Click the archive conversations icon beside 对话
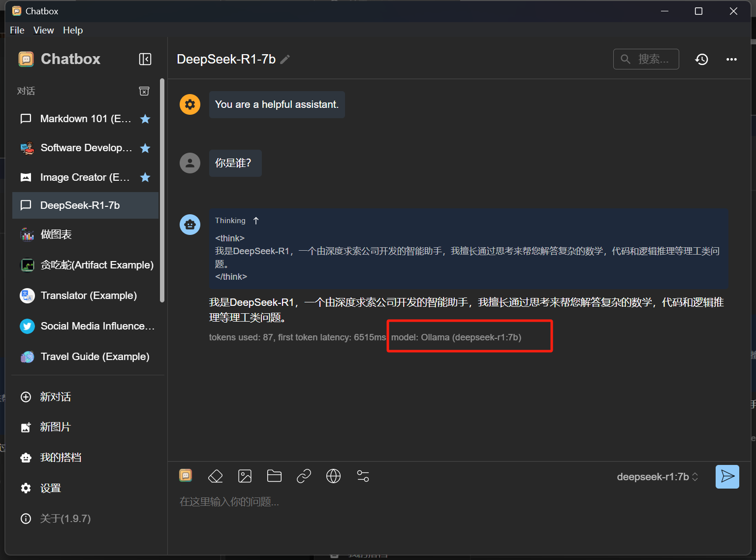Viewport: 756px width, 560px height. tap(144, 91)
